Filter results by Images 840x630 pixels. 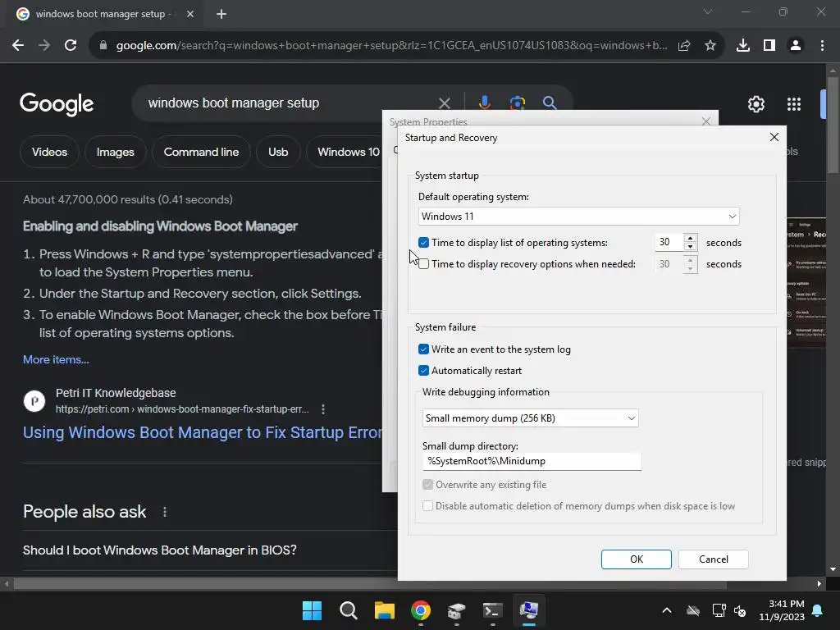(115, 152)
